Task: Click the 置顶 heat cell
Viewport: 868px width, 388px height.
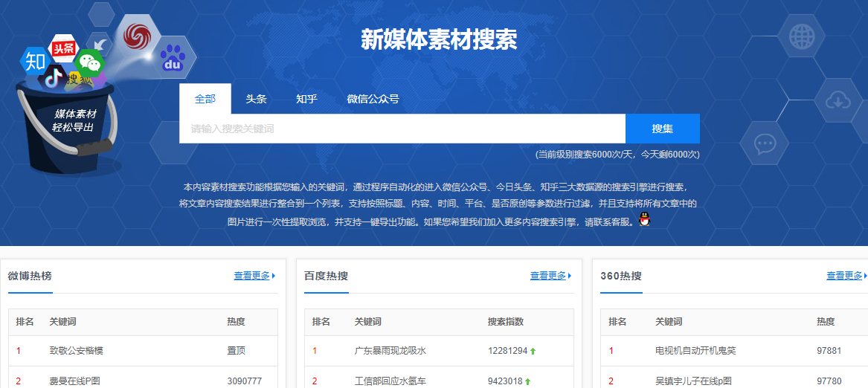Action: tap(236, 351)
